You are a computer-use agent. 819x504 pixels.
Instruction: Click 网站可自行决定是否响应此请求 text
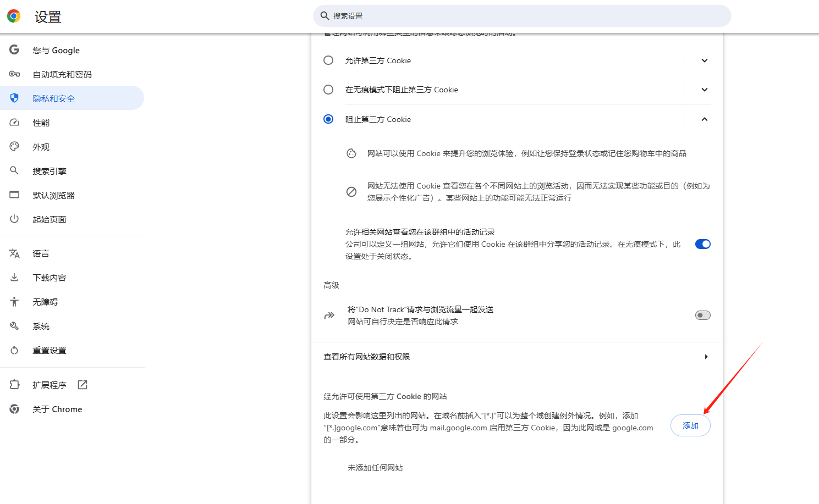point(403,322)
